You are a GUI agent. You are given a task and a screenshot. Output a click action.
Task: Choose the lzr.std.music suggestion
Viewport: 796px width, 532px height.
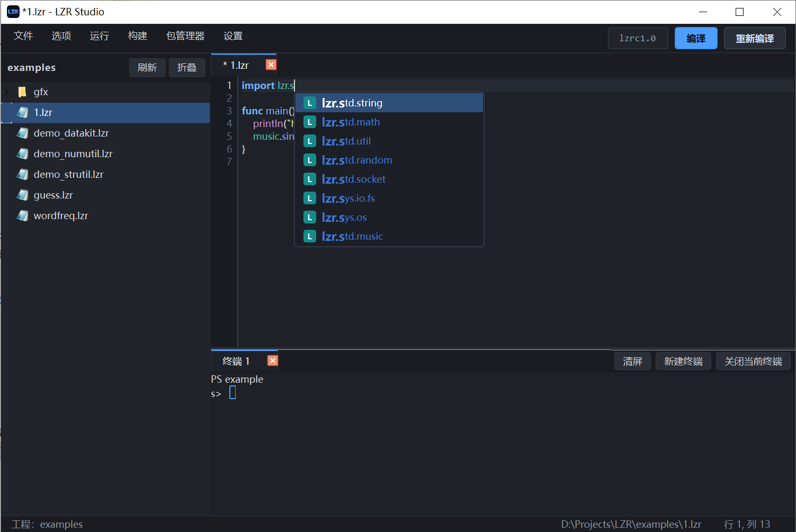coord(389,237)
